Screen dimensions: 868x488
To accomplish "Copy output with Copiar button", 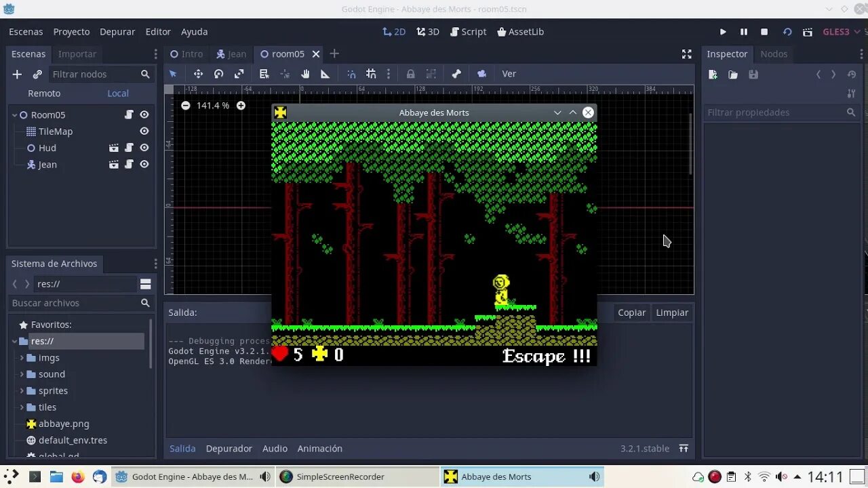I will 631,312.
